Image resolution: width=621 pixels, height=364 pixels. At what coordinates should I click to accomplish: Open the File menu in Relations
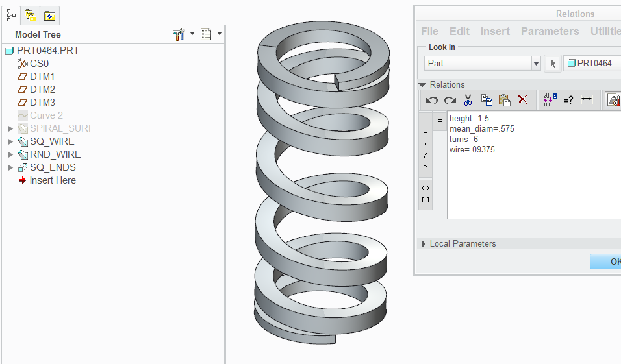click(x=430, y=32)
